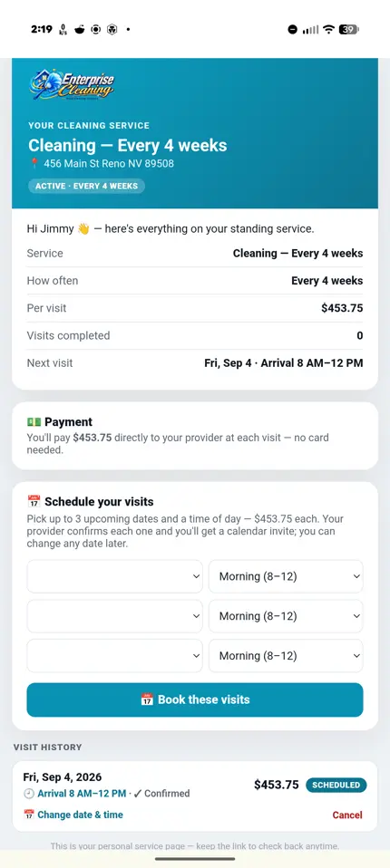This screenshot has height=868, width=390.
Task: Tap the Book these visits button
Action: tap(195, 699)
